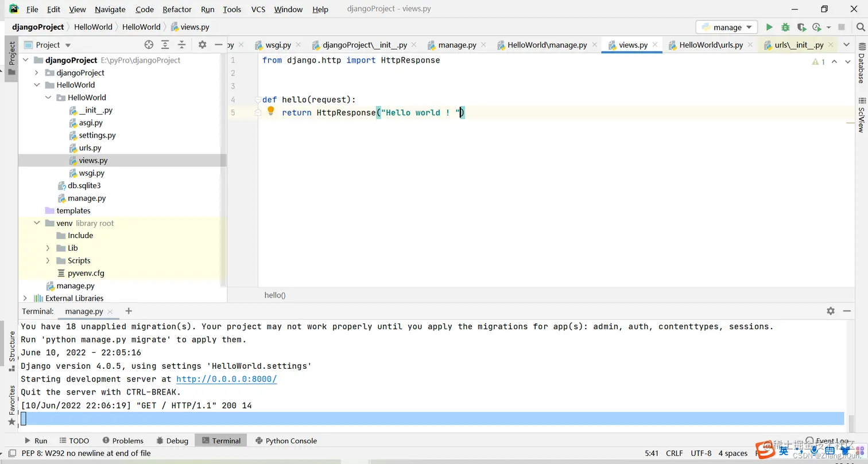
Task: Open the File menu
Action: pos(32,9)
